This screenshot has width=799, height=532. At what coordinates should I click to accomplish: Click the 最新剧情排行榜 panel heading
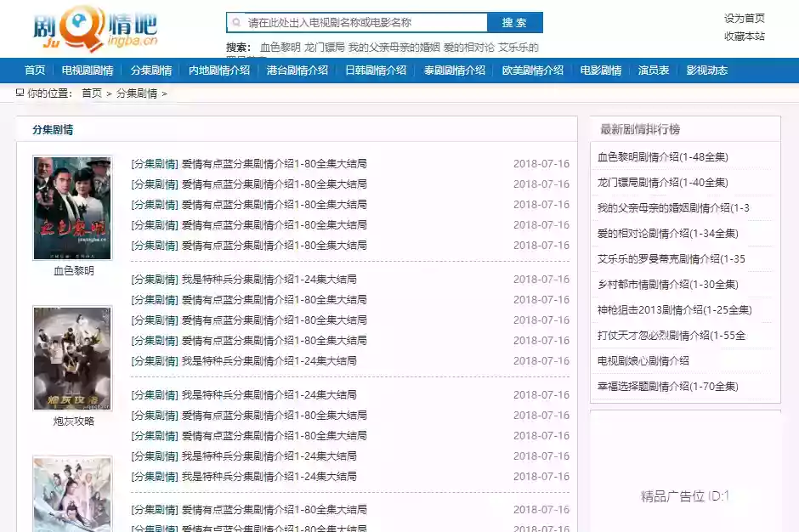tap(640, 129)
